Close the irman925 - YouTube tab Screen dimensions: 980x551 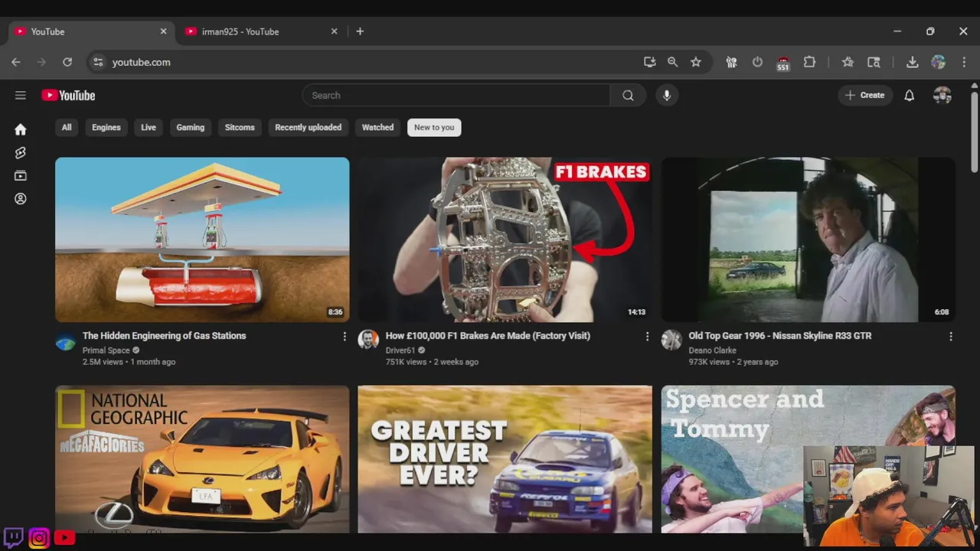(334, 31)
